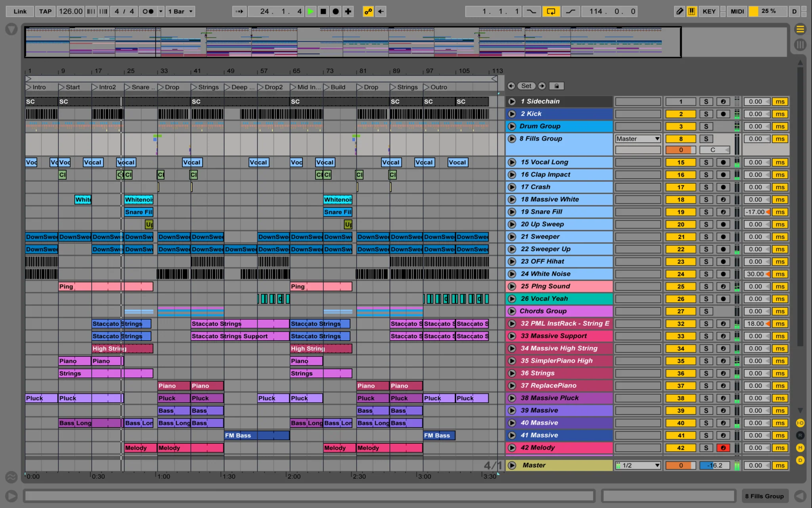This screenshot has width=812, height=508.
Task: Click the tempo field 126.00
Action: [71, 12]
